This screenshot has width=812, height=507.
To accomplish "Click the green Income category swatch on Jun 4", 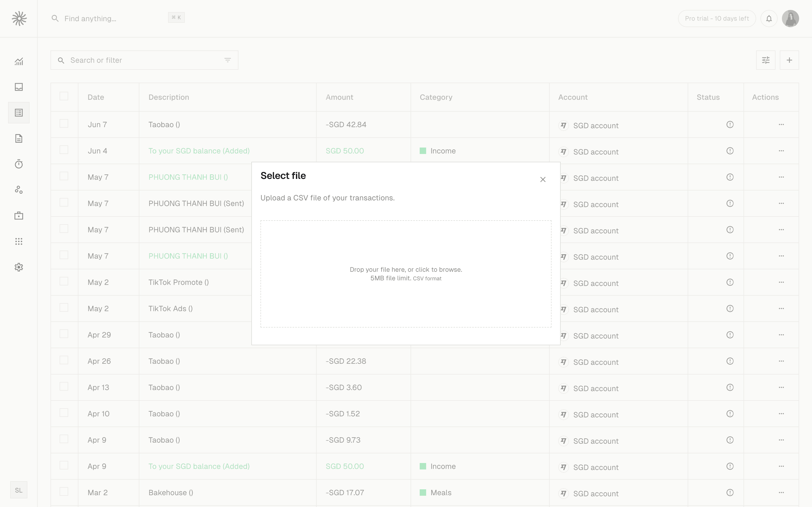I will point(423,151).
